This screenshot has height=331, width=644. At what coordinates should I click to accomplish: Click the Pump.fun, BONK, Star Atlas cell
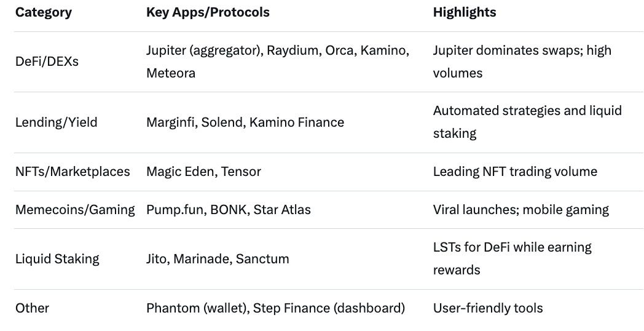pos(228,209)
